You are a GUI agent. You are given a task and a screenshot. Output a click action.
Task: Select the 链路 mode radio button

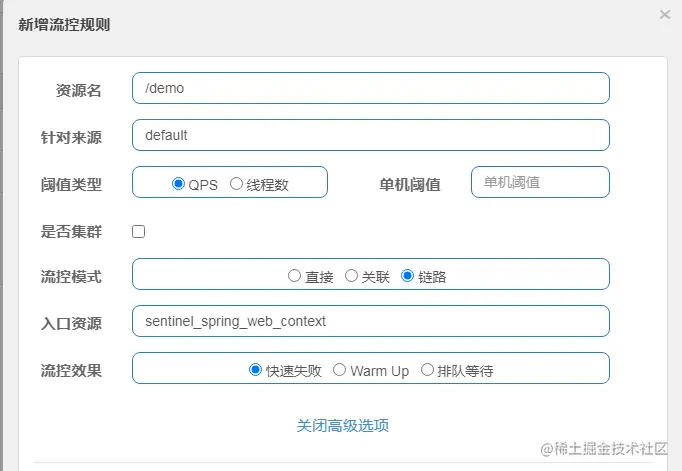[408, 275]
